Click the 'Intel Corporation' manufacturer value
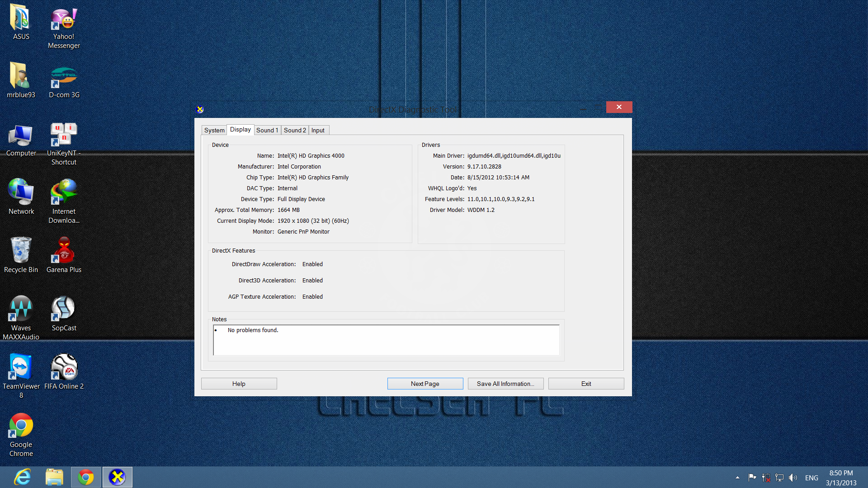 [299, 167]
